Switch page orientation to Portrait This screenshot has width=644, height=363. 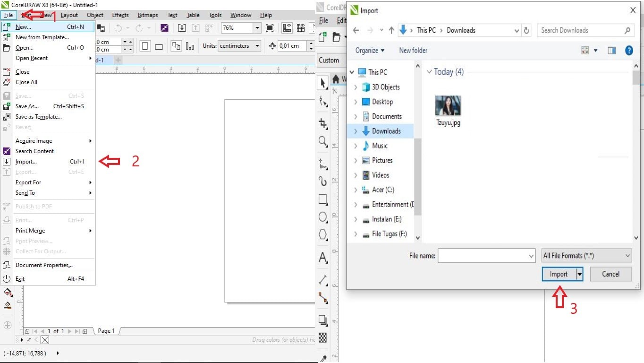(x=145, y=46)
